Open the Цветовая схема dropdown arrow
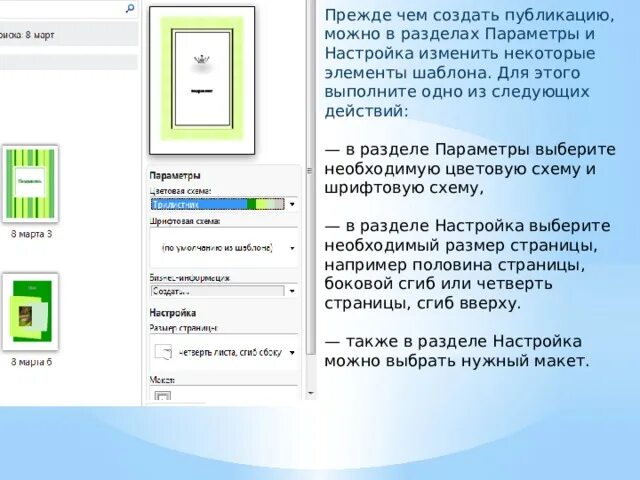Screen dimensions: 640x480 point(292,204)
